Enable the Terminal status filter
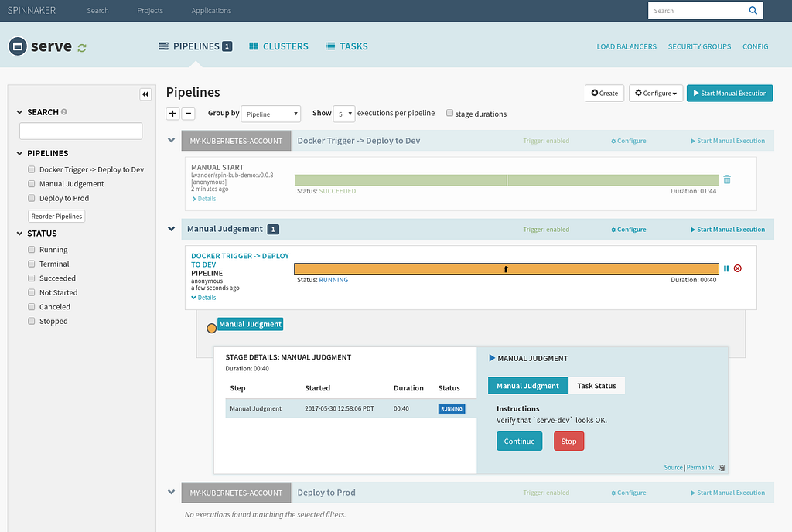This screenshot has height=532, width=792. pos(31,264)
